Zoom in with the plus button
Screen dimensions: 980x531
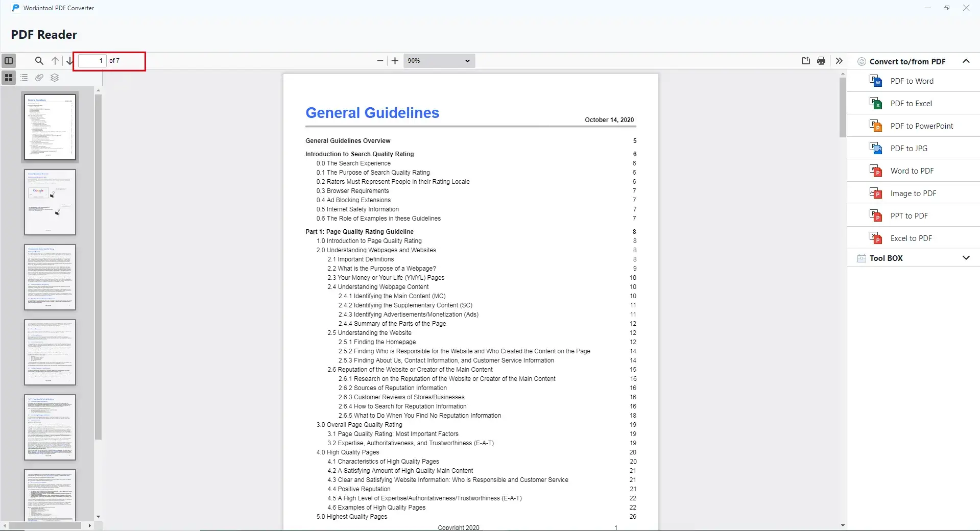click(395, 61)
